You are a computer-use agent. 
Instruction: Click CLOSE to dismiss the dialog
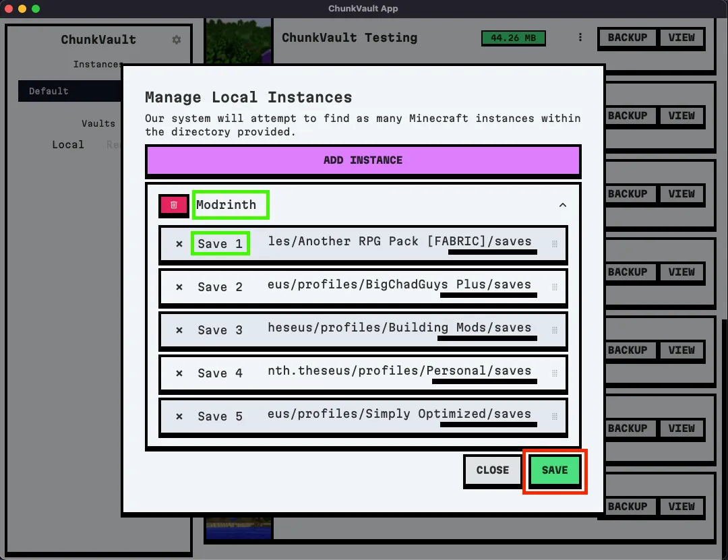[492, 470]
